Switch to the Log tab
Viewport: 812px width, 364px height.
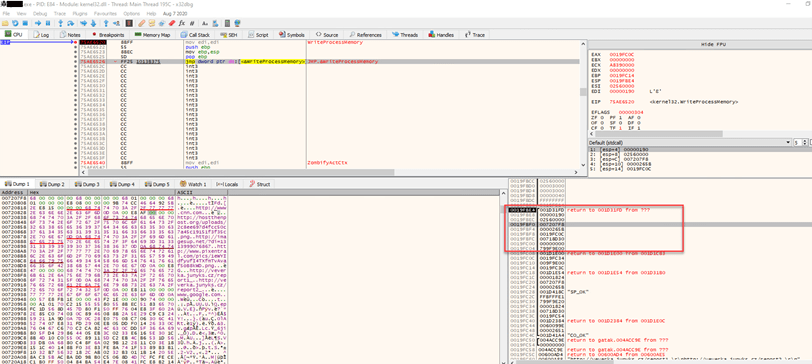click(41, 35)
